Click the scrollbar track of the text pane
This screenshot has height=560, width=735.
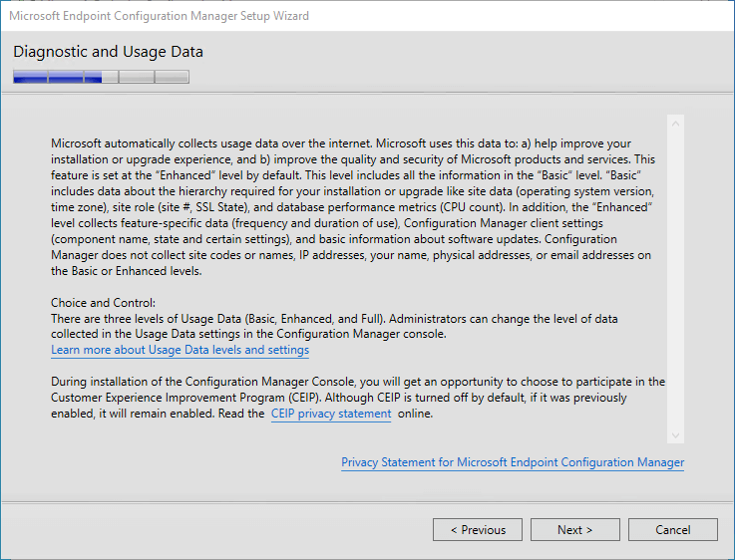675,280
